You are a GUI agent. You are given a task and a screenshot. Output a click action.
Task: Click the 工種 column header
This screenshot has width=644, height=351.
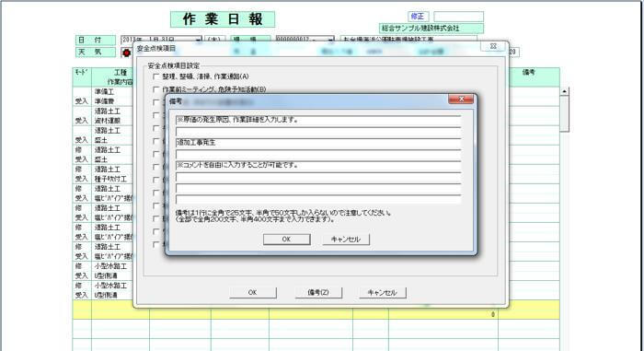click(x=120, y=73)
